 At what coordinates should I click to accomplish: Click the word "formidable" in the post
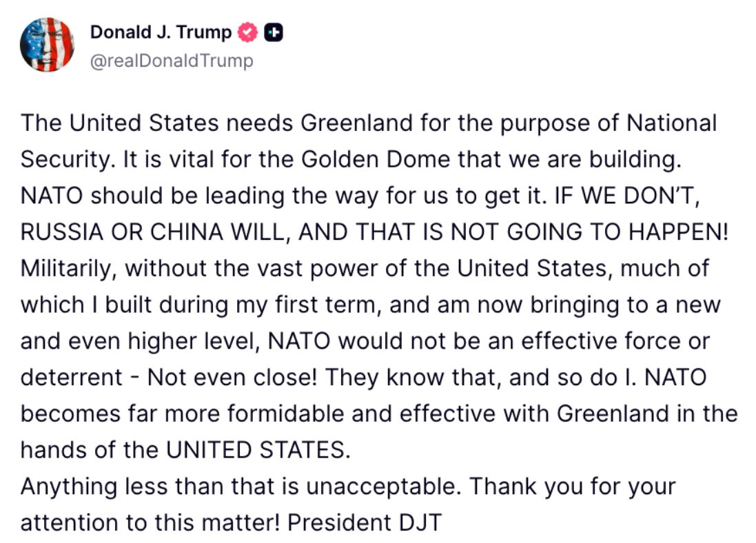click(274, 413)
